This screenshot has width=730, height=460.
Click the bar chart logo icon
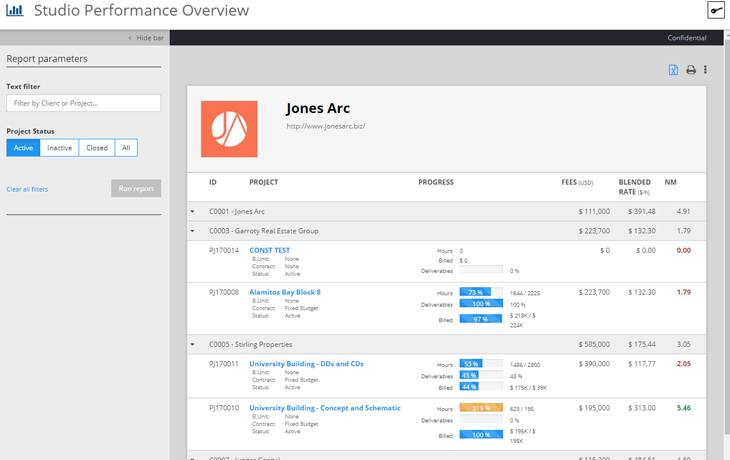coord(14,10)
